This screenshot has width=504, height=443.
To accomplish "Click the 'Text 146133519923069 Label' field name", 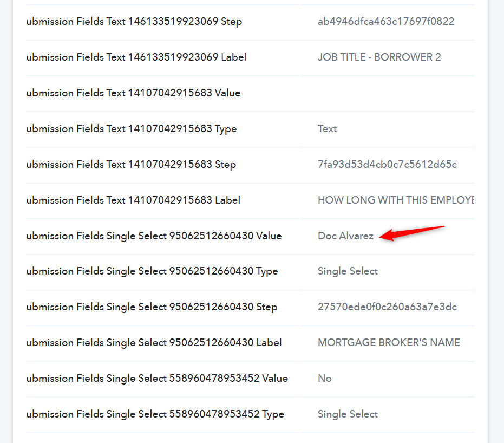I will tap(136, 57).
